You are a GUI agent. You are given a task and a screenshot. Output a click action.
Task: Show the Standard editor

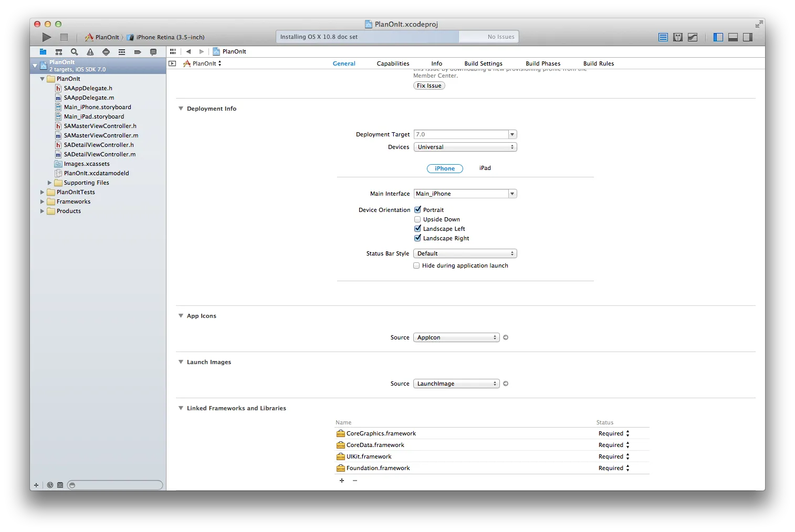[x=663, y=37]
